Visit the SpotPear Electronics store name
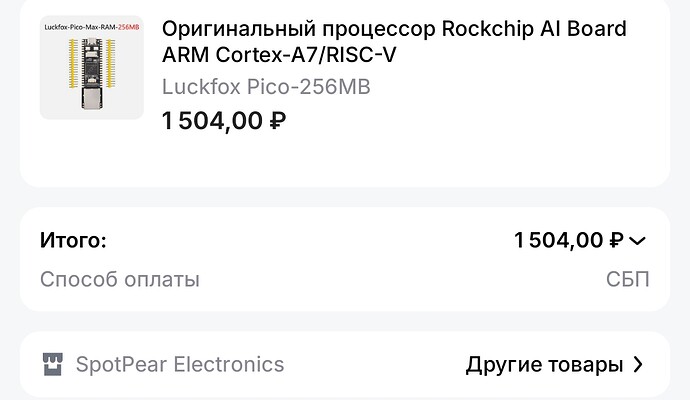The image size is (690, 400). [180, 365]
